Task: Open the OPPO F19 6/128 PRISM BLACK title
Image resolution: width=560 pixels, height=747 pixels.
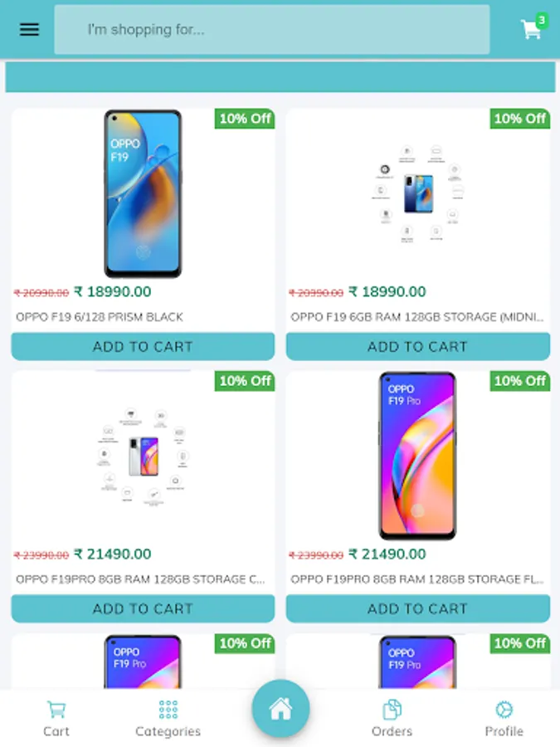Action: point(100,317)
